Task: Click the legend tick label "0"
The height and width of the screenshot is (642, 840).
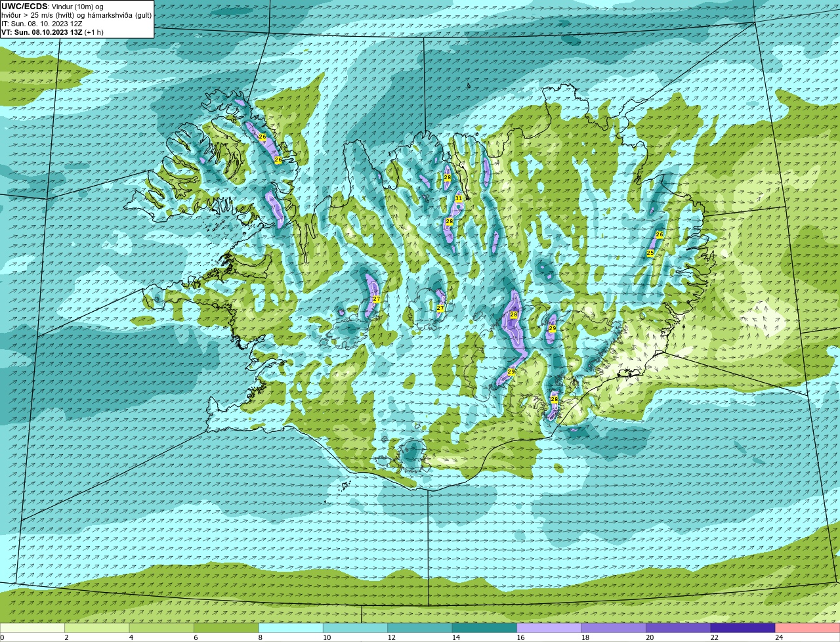Action: (2, 637)
